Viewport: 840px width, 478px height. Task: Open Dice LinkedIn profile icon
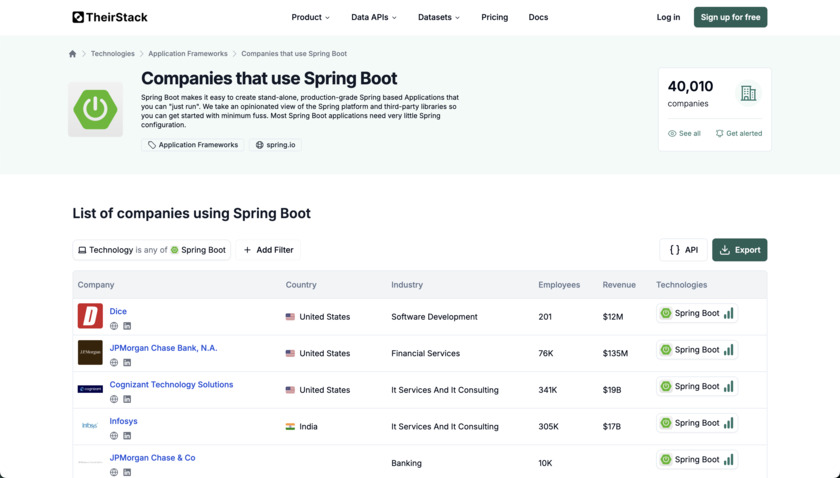pyautogui.click(x=127, y=326)
